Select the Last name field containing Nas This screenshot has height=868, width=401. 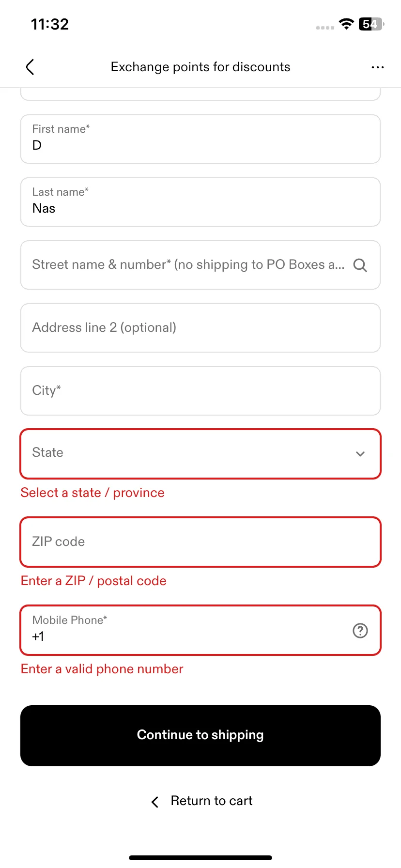coord(200,202)
